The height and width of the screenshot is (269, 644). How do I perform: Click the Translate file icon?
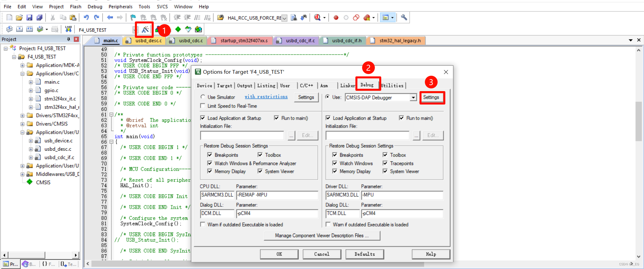click(9, 29)
